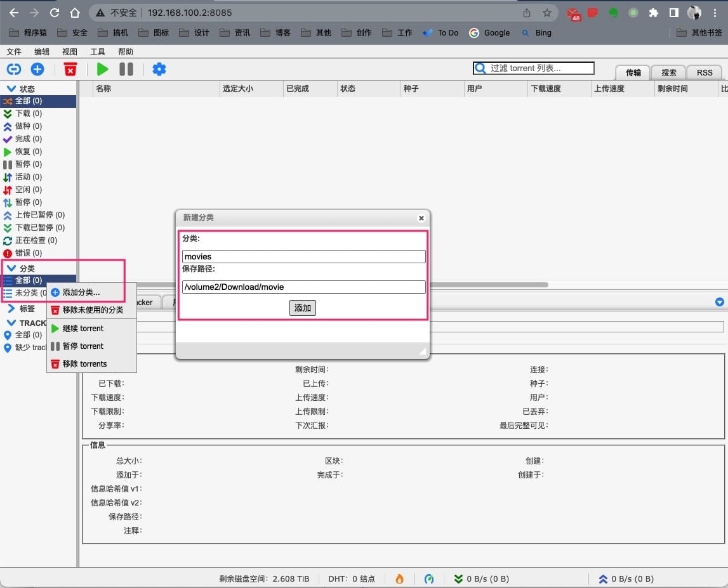This screenshot has height=588, width=728.
Task: Click the 分类 name field containing movies
Action: pyautogui.click(x=303, y=257)
